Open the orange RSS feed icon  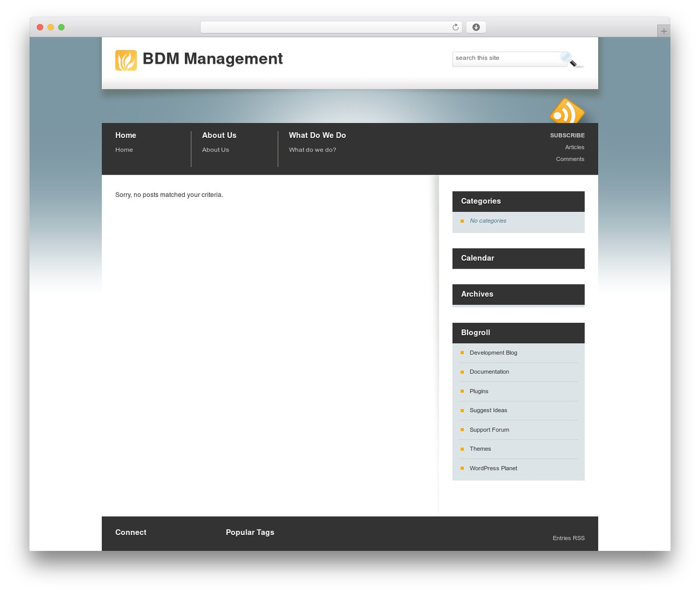567,111
